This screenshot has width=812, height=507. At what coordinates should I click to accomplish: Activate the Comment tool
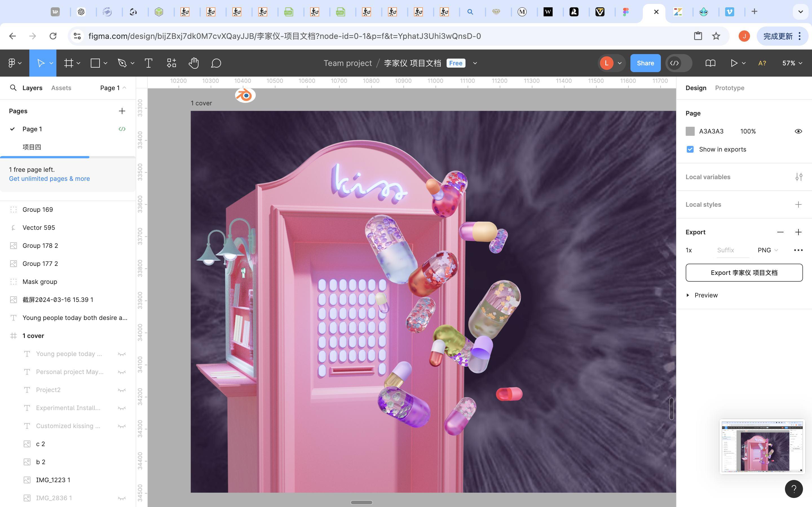point(216,63)
